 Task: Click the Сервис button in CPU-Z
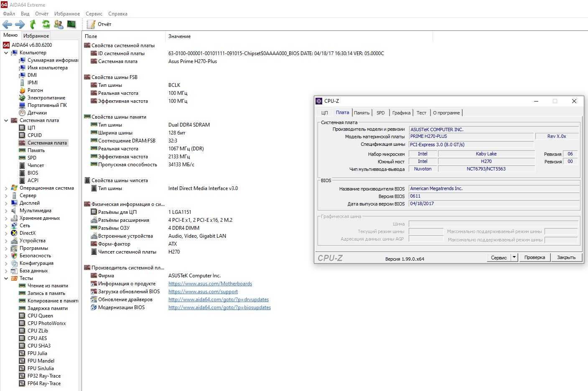pyautogui.click(x=499, y=257)
